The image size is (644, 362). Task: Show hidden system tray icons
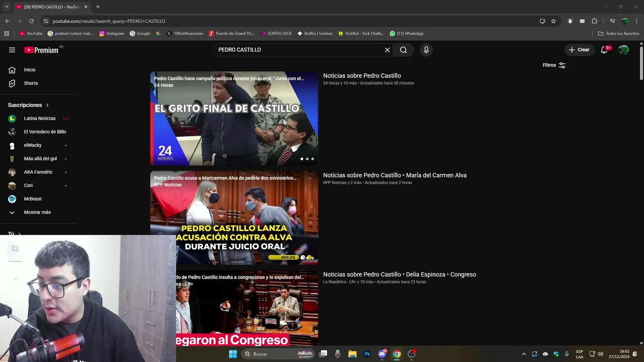[x=524, y=354]
